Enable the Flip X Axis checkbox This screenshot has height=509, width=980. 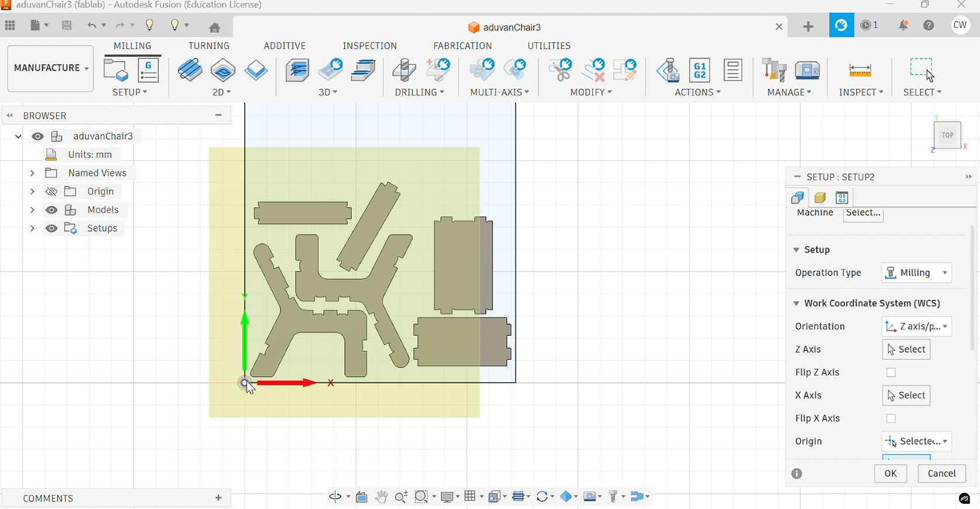coord(890,419)
